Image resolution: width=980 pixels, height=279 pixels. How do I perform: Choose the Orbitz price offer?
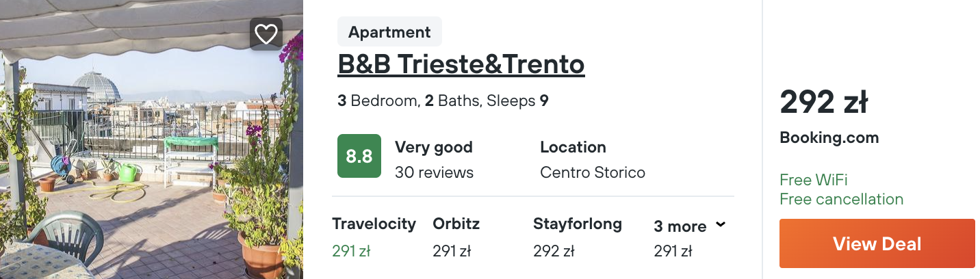[456, 237]
